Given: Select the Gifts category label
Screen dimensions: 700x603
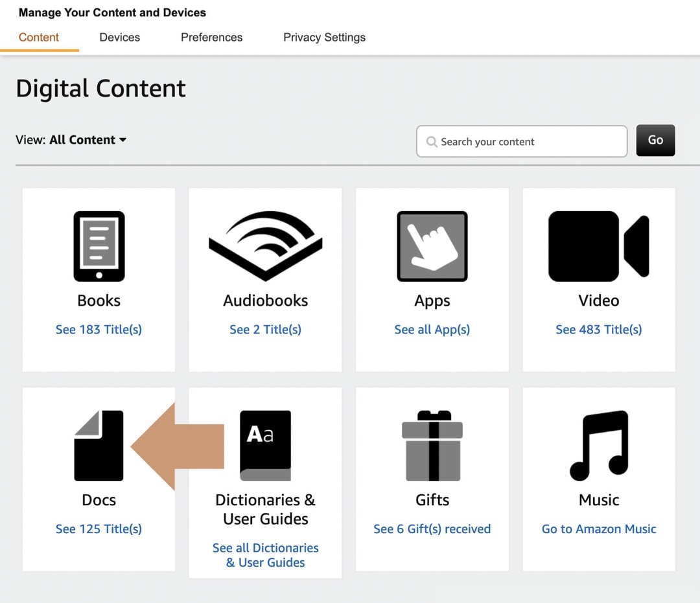Looking at the screenshot, I should (x=432, y=500).
